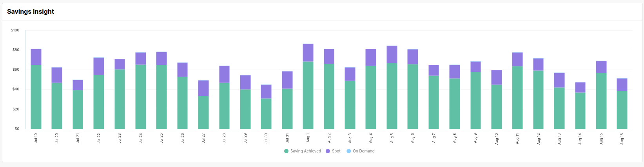This screenshot has height=167, width=644.
Task: Select the Aug 4 purple Spot segment
Action: pos(371,57)
